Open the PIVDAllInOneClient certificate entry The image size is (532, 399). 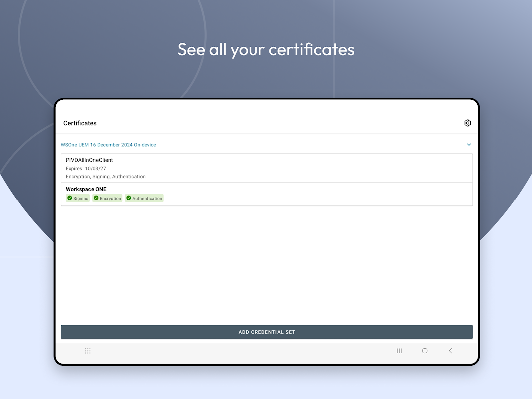coord(267,168)
